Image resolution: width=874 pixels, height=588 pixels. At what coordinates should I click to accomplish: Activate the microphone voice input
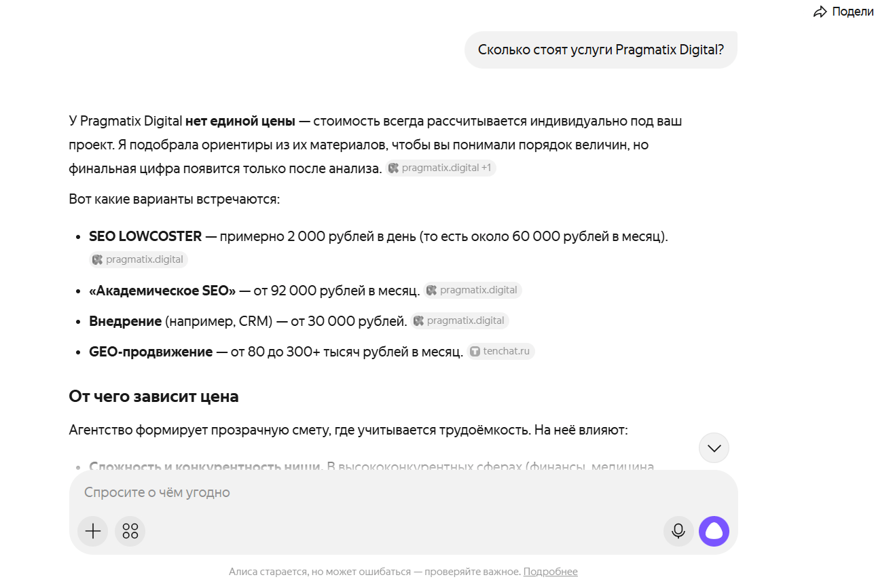tap(678, 531)
